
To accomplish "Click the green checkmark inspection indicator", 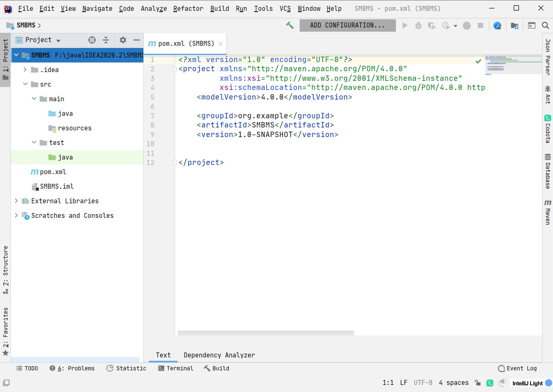I will click(x=478, y=61).
